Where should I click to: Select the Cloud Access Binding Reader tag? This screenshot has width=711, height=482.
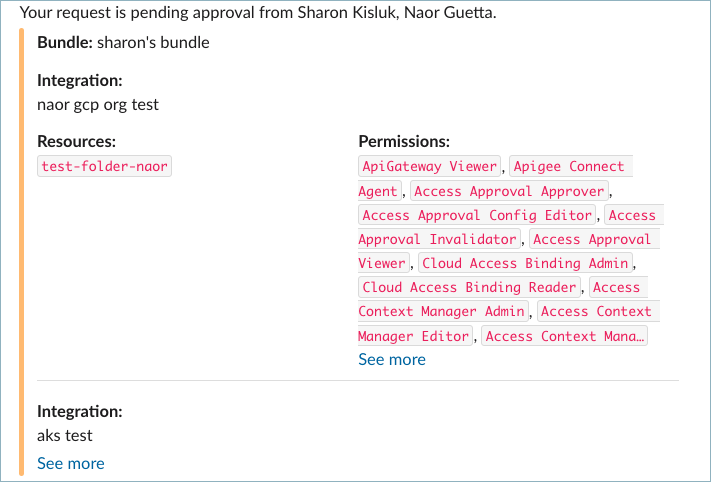coord(469,287)
